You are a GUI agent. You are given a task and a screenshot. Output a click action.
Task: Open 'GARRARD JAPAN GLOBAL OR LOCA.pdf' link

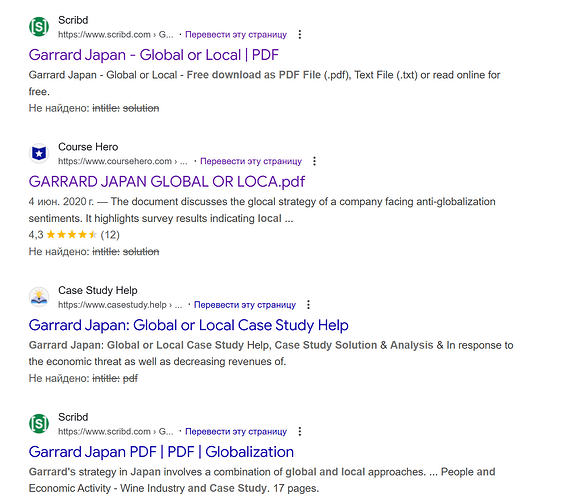coord(167,182)
